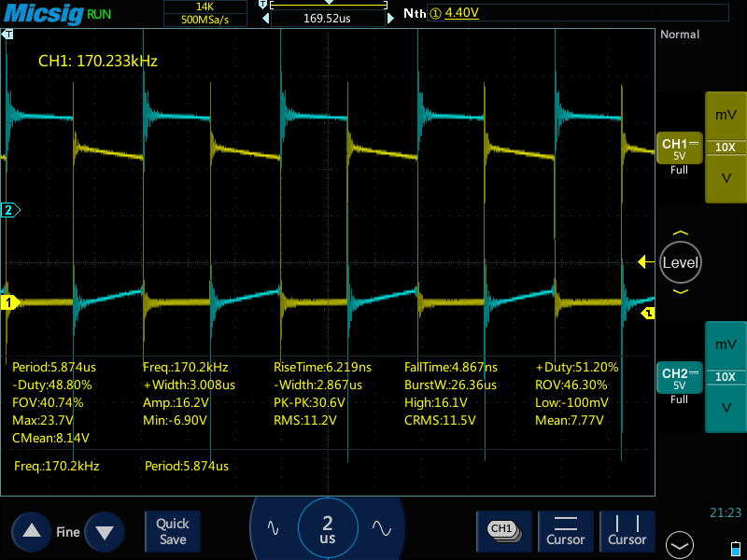747x560 pixels.
Task: Tap the 500MSa/s sample rate box
Action: 204,20
